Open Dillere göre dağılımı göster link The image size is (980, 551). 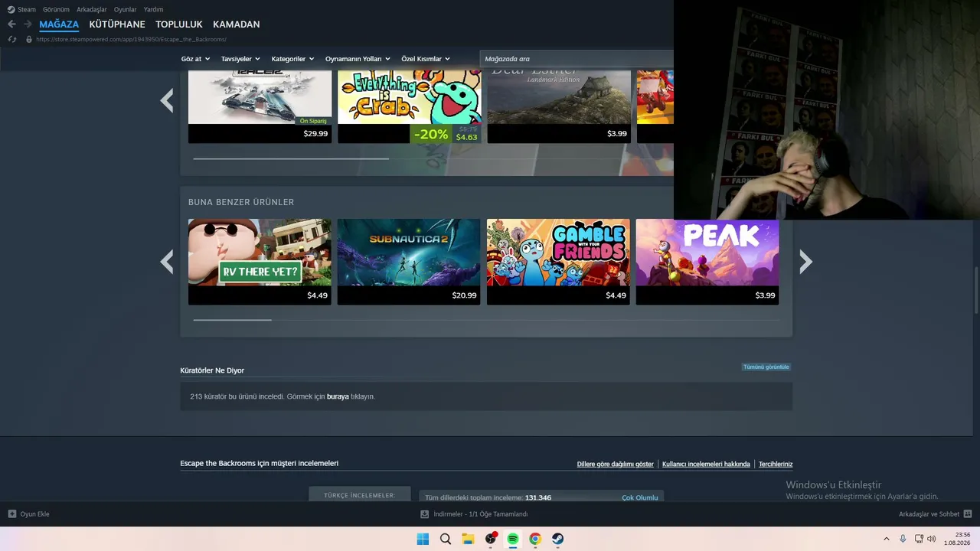pyautogui.click(x=616, y=464)
